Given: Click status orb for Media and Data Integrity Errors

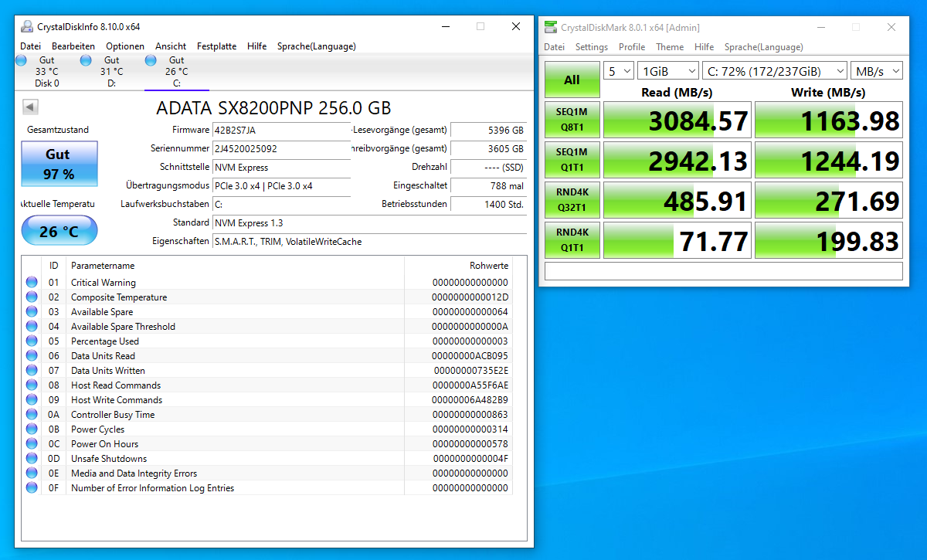Looking at the screenshot, I should [x=32, y=473].
